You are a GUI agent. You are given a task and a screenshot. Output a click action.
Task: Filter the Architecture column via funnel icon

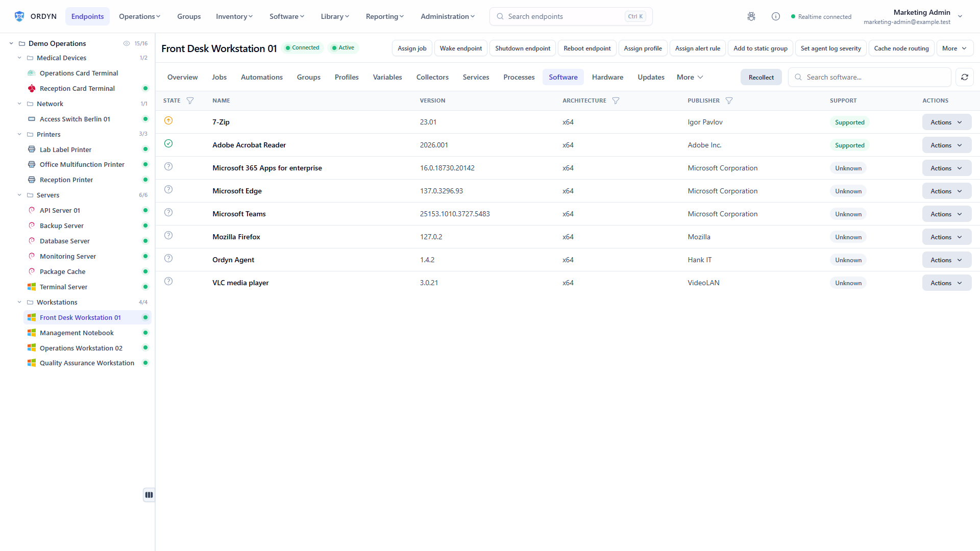616,101
